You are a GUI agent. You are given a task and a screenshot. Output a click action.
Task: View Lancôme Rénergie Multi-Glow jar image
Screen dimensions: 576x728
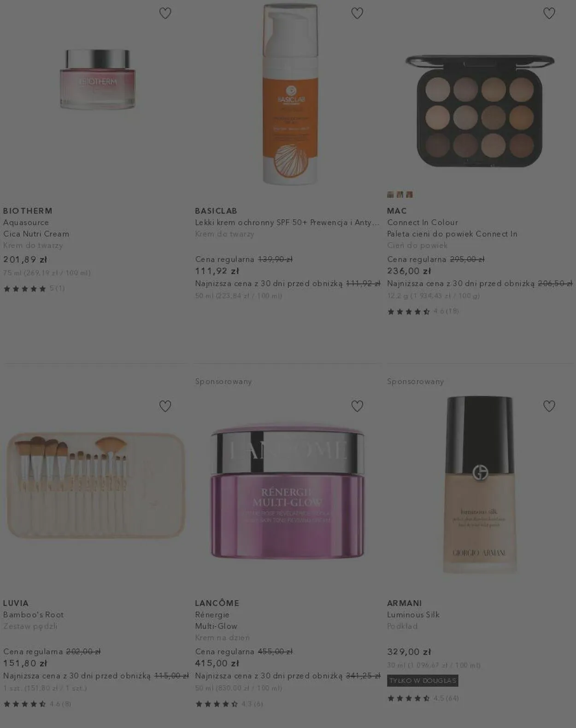click(288, 491)
